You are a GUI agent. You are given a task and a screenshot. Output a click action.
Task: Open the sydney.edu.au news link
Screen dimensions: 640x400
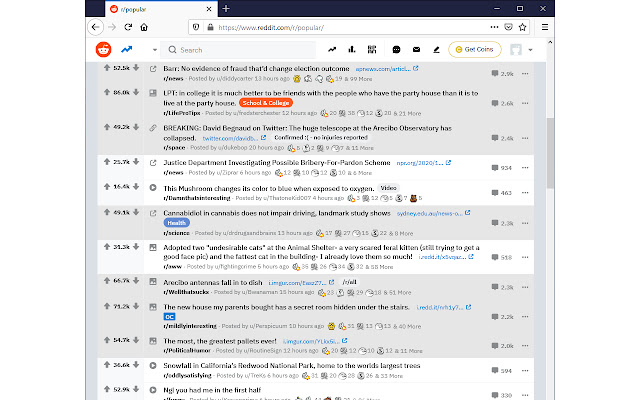click(x=433, y=213)
